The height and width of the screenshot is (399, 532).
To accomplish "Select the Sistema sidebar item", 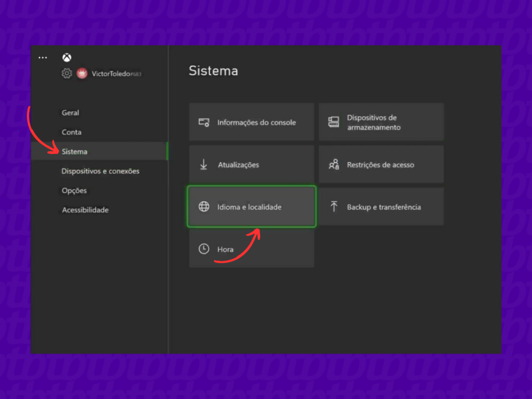I will pyautogui.click(x=74, y=152).
